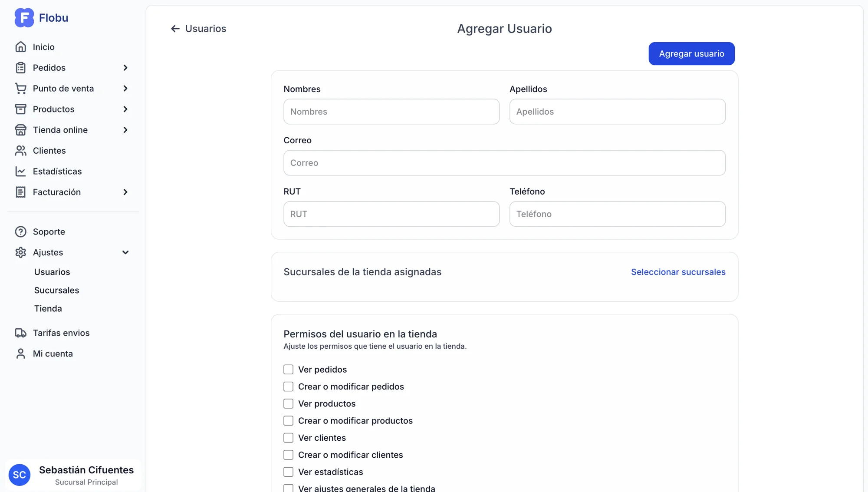Tick the Ver estadísticas checkbox
The width and height of the screenshot is (868, 492).
click(x=288, y=472)
